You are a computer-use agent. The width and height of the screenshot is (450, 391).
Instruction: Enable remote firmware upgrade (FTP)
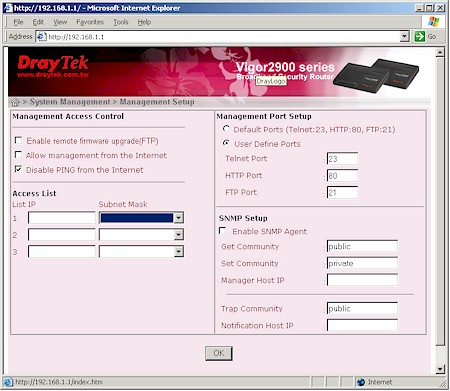18,140
